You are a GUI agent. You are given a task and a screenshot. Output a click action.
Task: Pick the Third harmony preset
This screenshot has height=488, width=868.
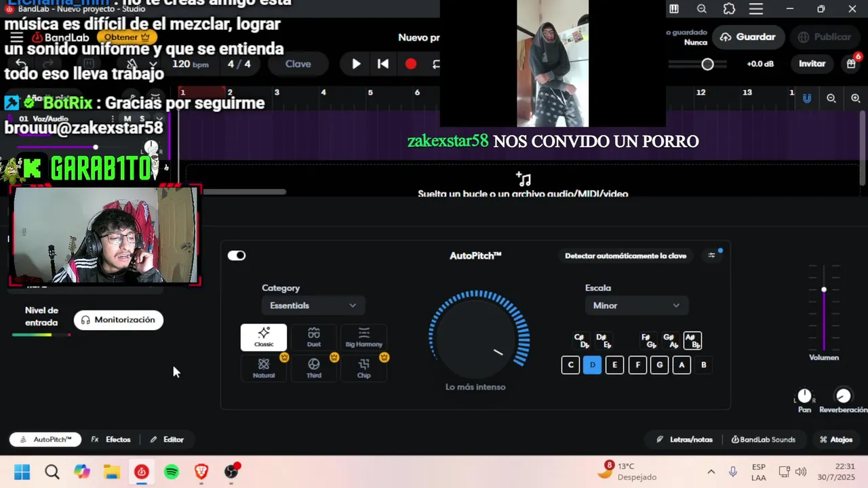point(314,368)
